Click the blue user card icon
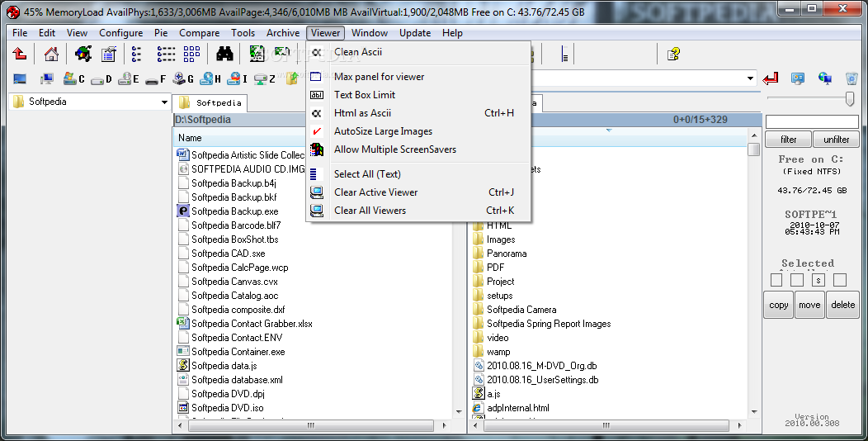The width and height of the screenshot is (868, 441). [x=798, y=78]
